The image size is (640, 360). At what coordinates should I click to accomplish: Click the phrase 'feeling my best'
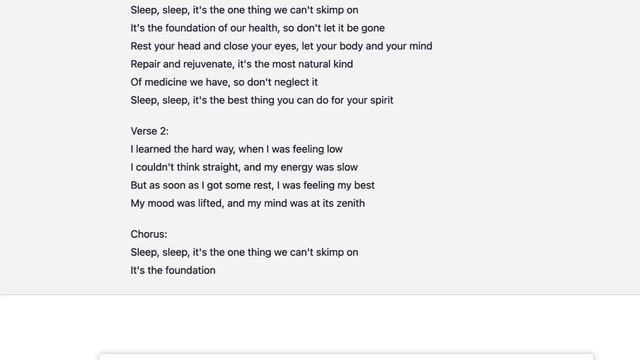[338, 185]
